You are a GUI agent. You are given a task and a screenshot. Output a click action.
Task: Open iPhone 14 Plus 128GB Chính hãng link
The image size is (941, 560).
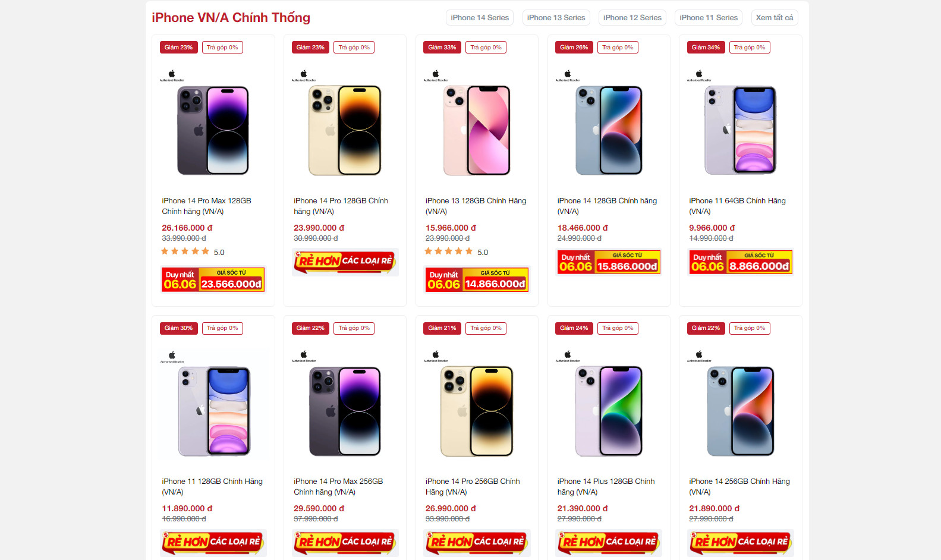(606, 486)
